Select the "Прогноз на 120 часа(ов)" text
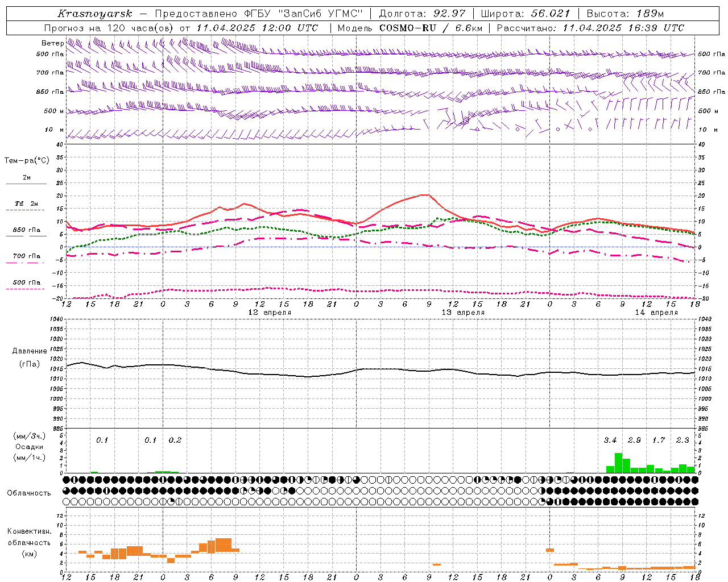 (x=110, y=28)
